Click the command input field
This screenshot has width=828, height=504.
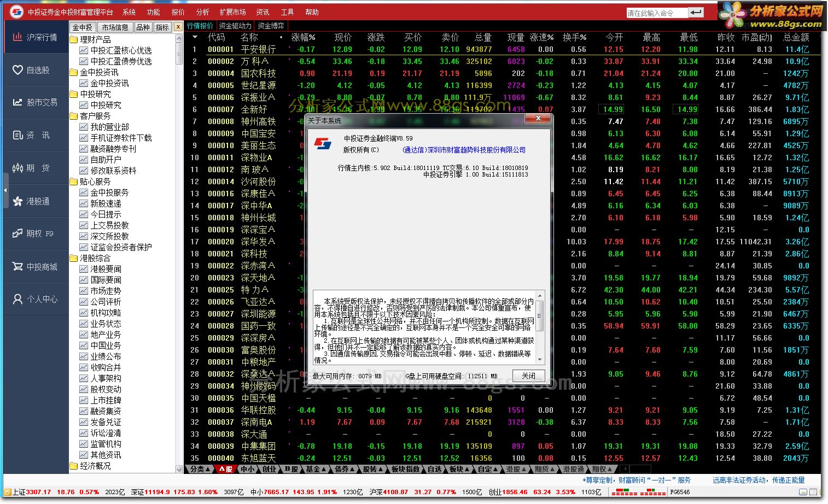[657, 13]
